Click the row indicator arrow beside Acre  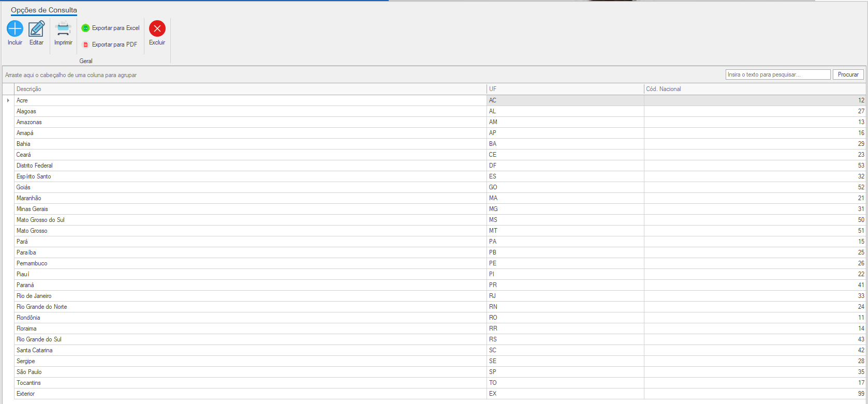tap(8, 100)
